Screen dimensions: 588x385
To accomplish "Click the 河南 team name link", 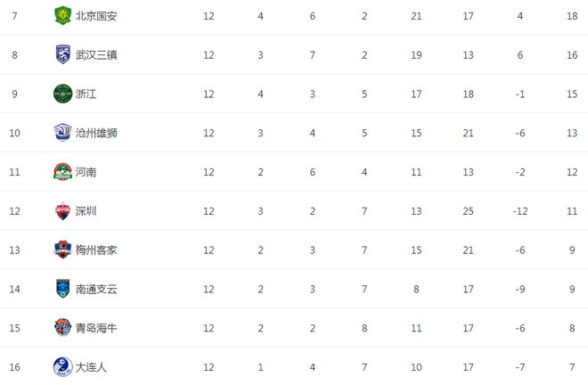I will click(86, 172).
